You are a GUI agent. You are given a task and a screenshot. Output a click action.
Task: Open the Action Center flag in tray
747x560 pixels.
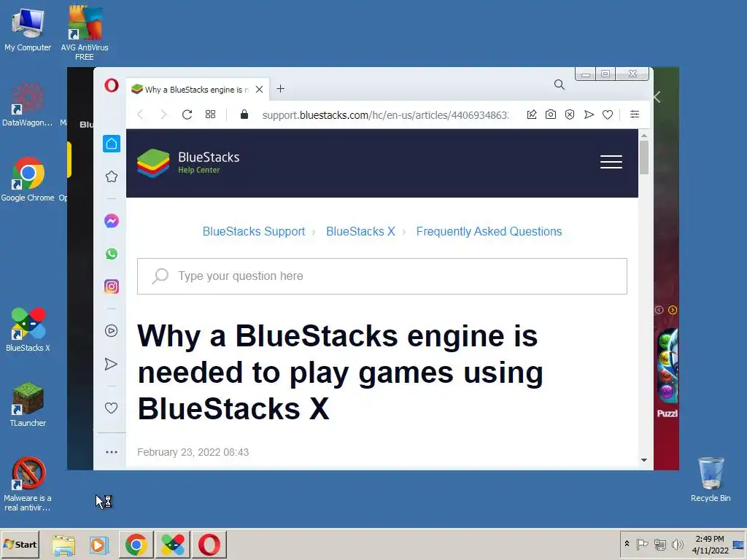642,544
